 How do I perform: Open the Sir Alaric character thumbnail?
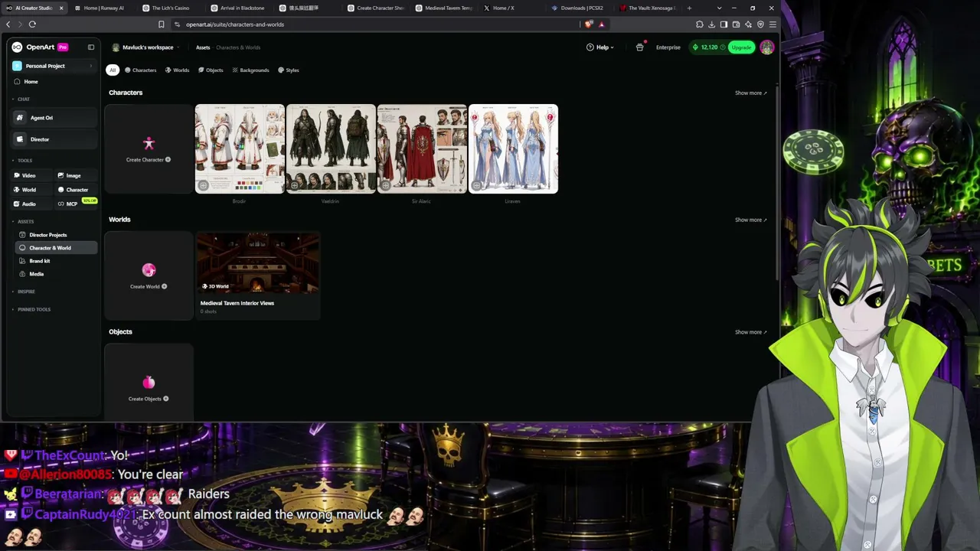422,149
